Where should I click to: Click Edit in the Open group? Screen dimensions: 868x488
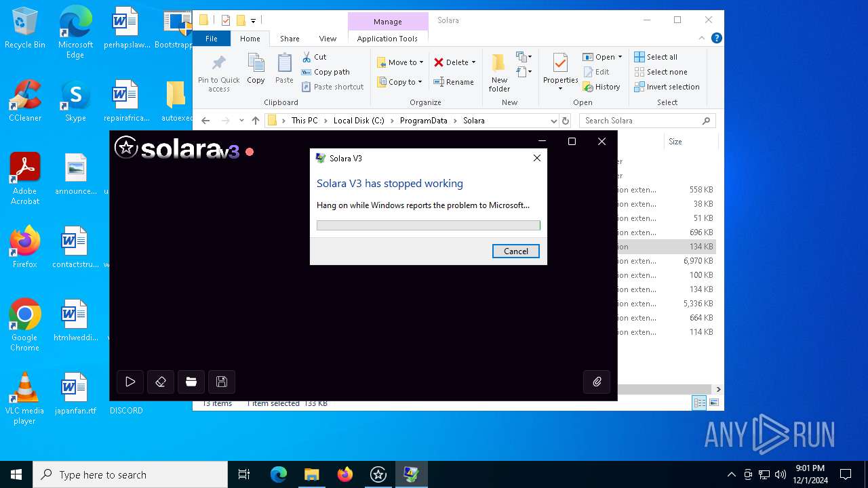(x=595, y=72)
